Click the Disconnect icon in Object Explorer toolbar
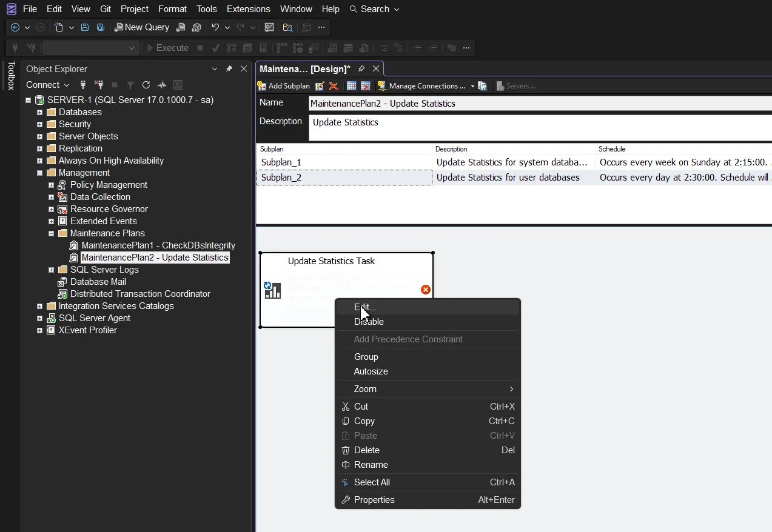This screenshot has height=532, width=772. (99, 85)
